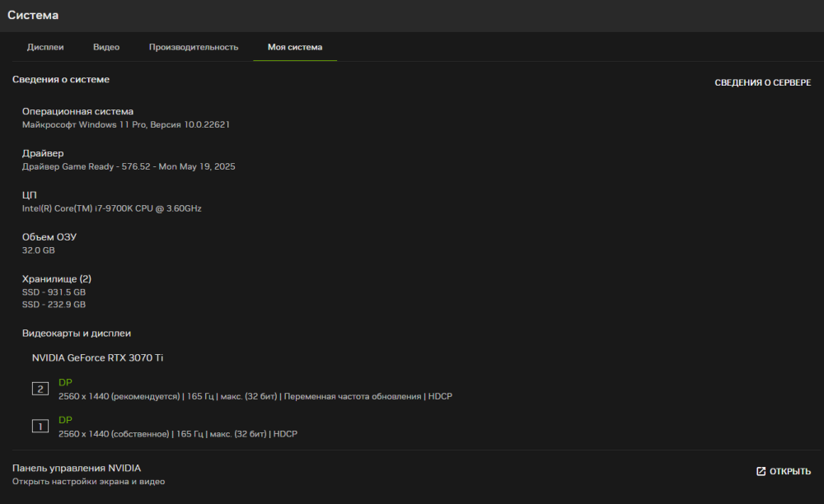Viewport: 824px width, 504px height.
Task: Click the Моя система tab
Action: coord(295,47)
